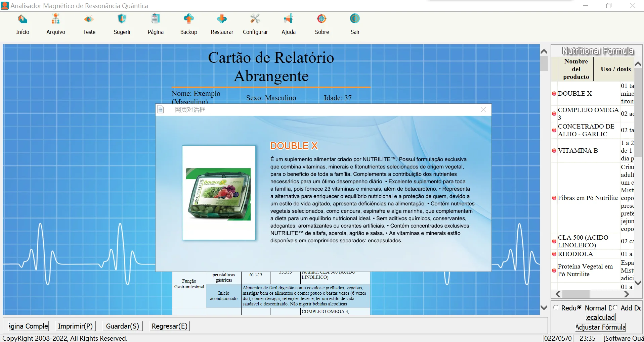Select the Redu radio option

[x=556, y=307]
